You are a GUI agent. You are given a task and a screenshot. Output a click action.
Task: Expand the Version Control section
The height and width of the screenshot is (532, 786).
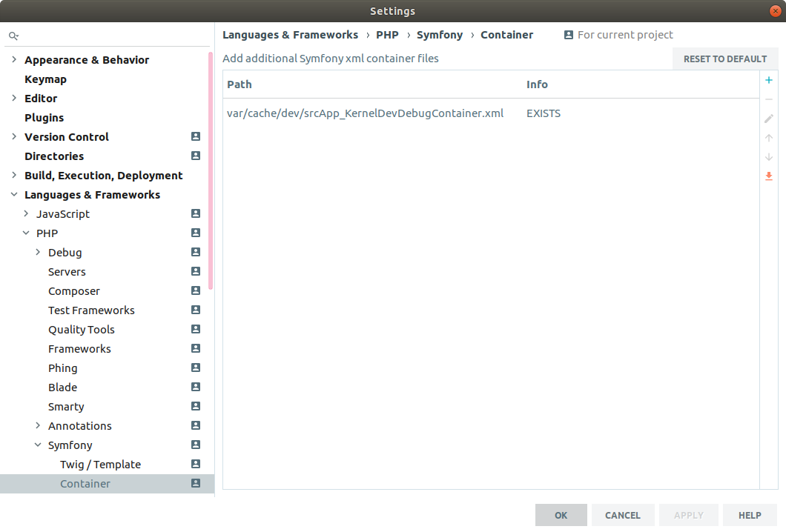pyautogui.click(x=14, y=137)
